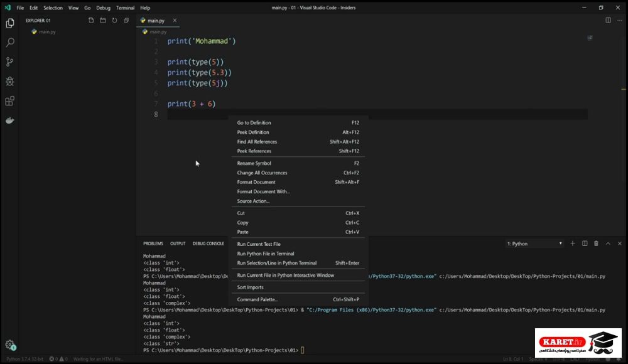Open the Debug view bug icon
628x364 pixels.
[10, 82]
